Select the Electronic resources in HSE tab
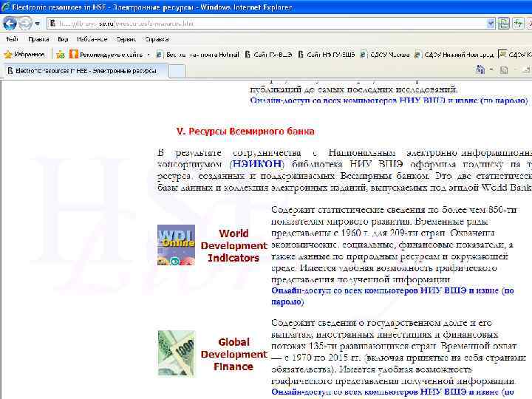 tap(86, 71)
